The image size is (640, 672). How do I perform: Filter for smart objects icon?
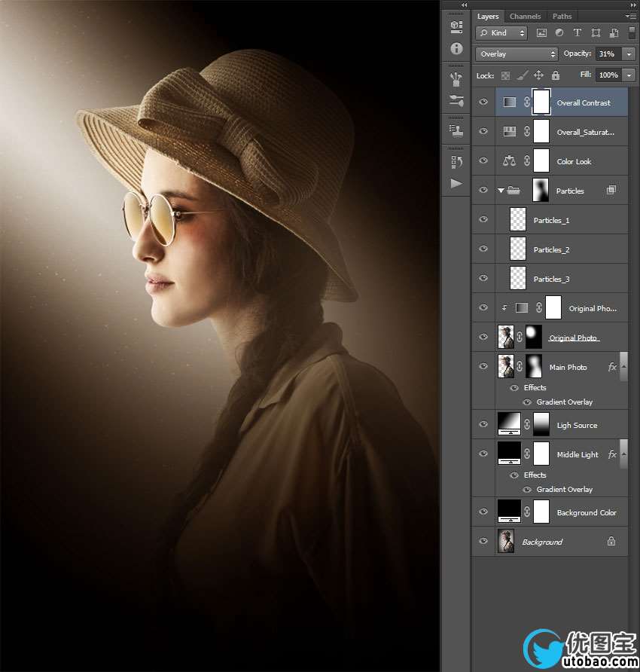tap(614, 33)
